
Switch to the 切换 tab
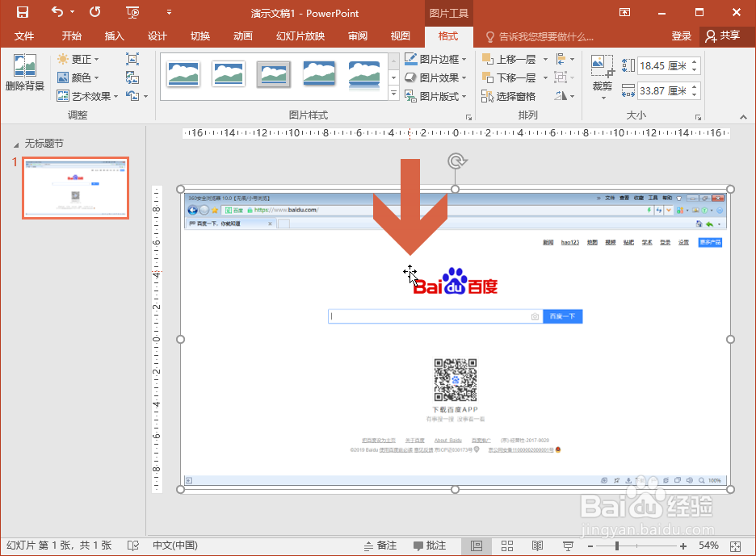click(x=200, y=36)
